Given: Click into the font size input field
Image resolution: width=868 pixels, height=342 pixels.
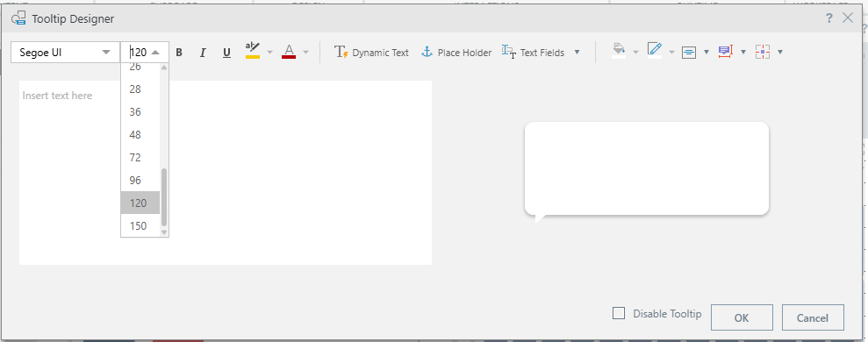Looking at the screenshot, I should pyautogui.click(x=139, y=53).
